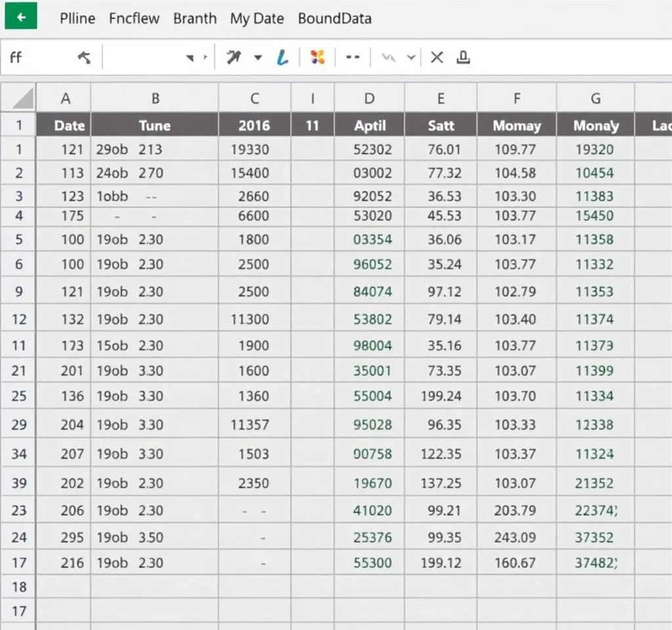Select cell containing 160.67
The image size is (672, 630).
pos(517,562)
